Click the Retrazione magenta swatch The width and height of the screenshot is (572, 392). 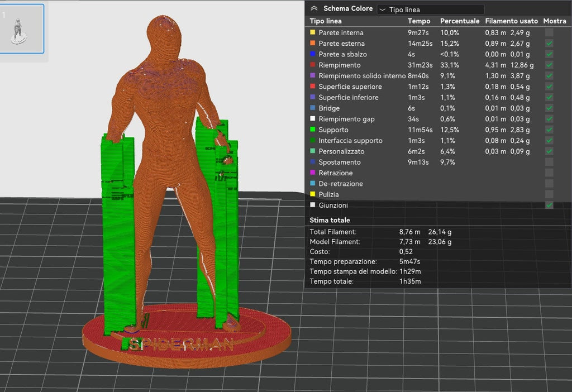point(313,173)
